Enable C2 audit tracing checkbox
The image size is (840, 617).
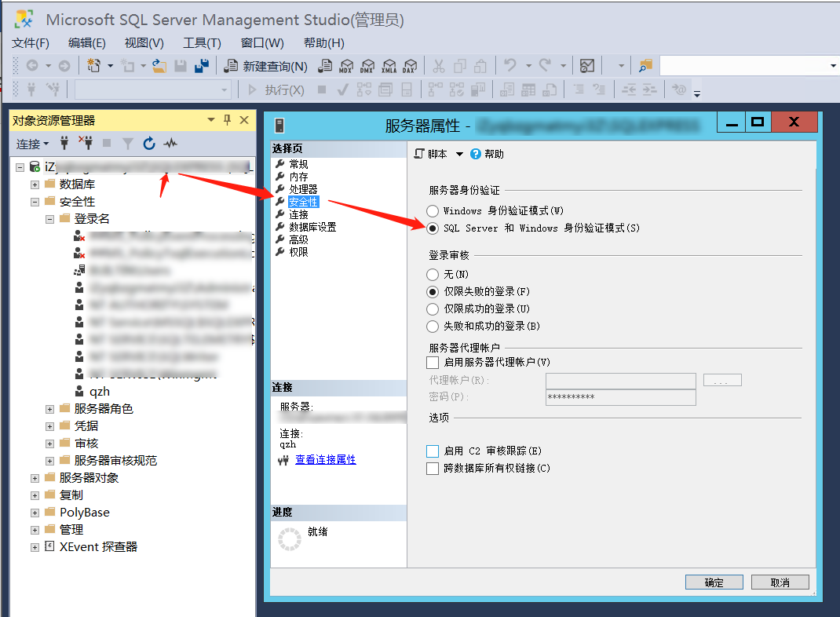tap(433, 451)
